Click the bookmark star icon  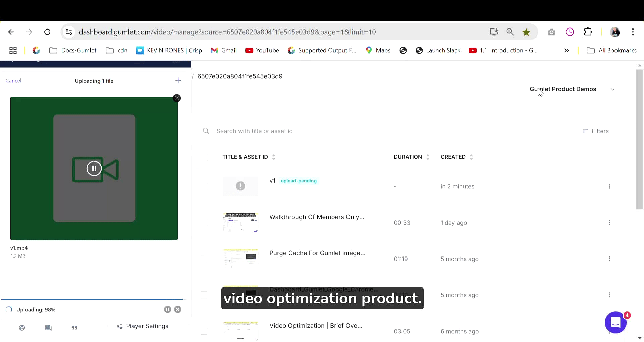tap(526, 32)
